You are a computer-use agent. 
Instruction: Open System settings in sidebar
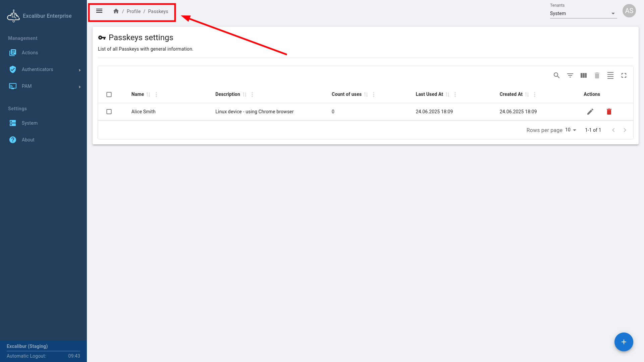[30, 123]
